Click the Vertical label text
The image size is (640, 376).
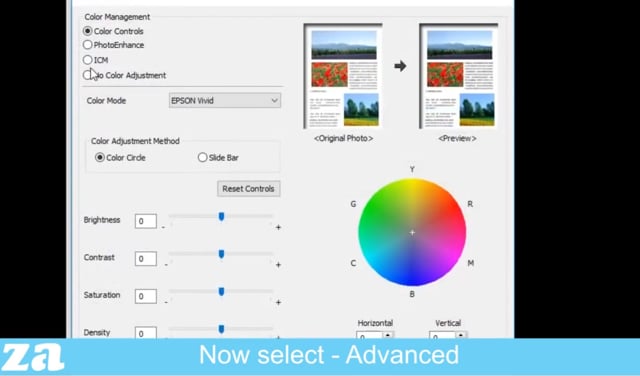448,323
